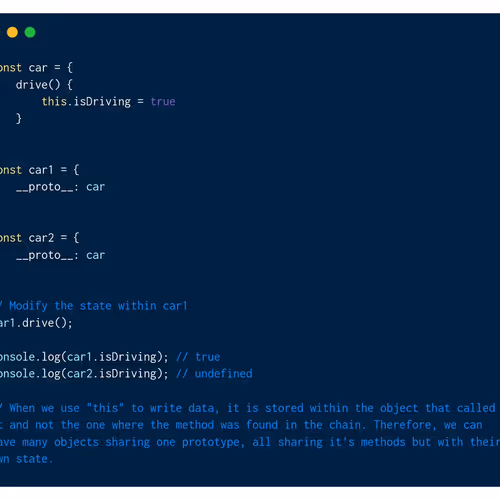The width and height of the screenshot is (500, 500).
Task: Click the '// true' comment
Action: point(198,357)
